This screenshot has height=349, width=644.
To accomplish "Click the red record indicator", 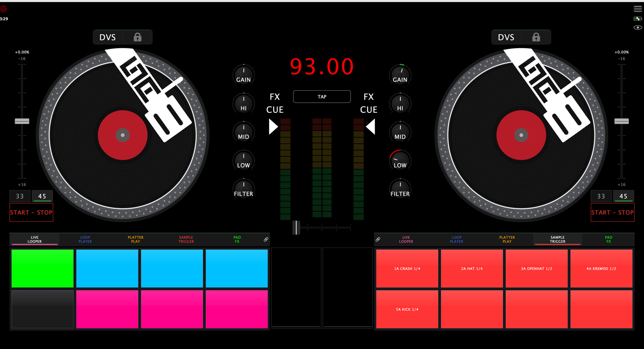I will [4, 8].
